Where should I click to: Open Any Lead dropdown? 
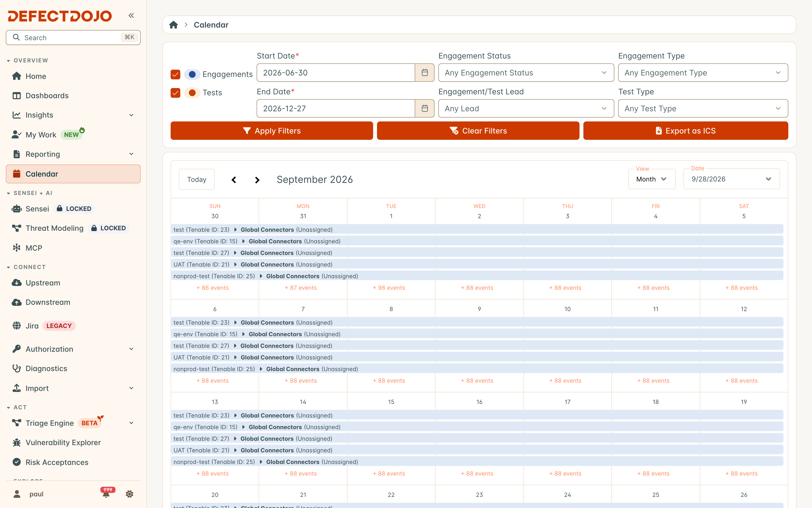526,108
